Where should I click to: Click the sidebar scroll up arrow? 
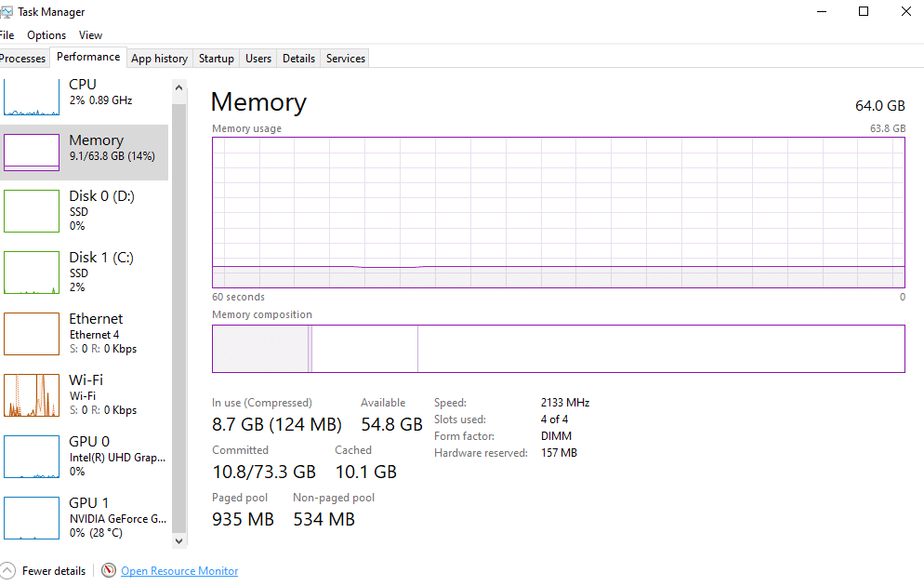(179, 87)
